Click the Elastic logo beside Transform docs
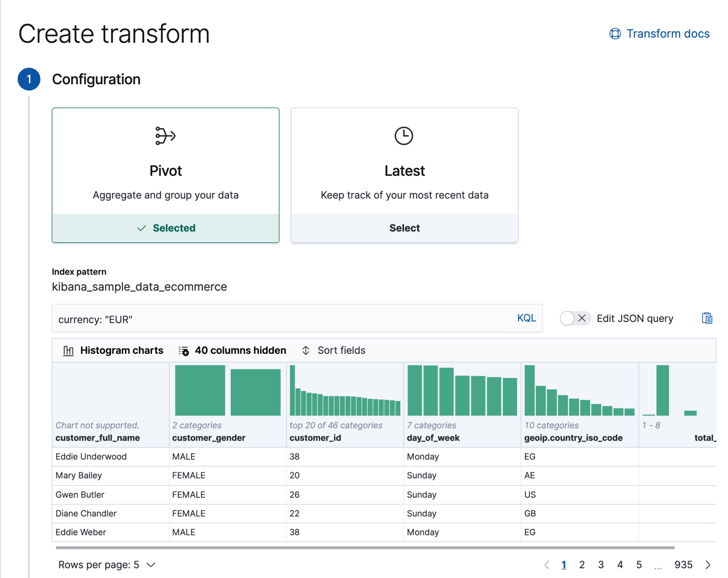The image size is (728, 578). [x=615, y=34]
